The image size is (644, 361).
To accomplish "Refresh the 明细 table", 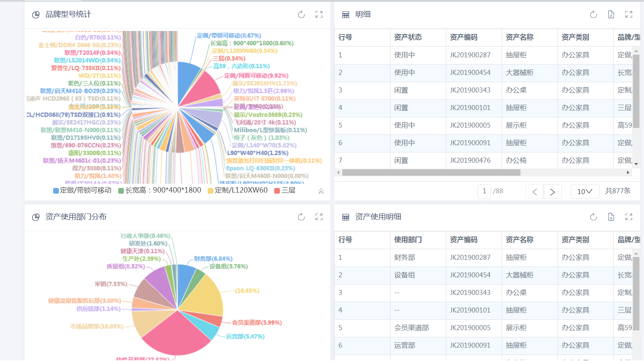I will [x=594, y=15].
